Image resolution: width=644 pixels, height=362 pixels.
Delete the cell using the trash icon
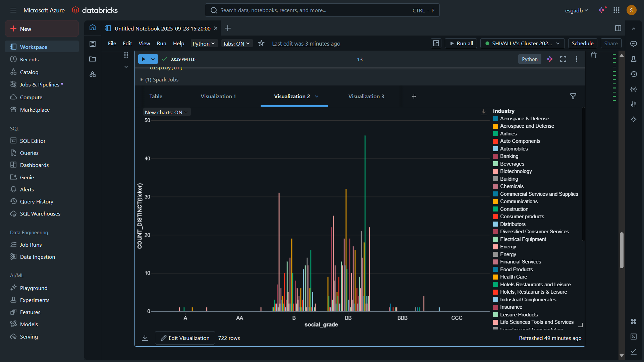(x=594, y=55)
